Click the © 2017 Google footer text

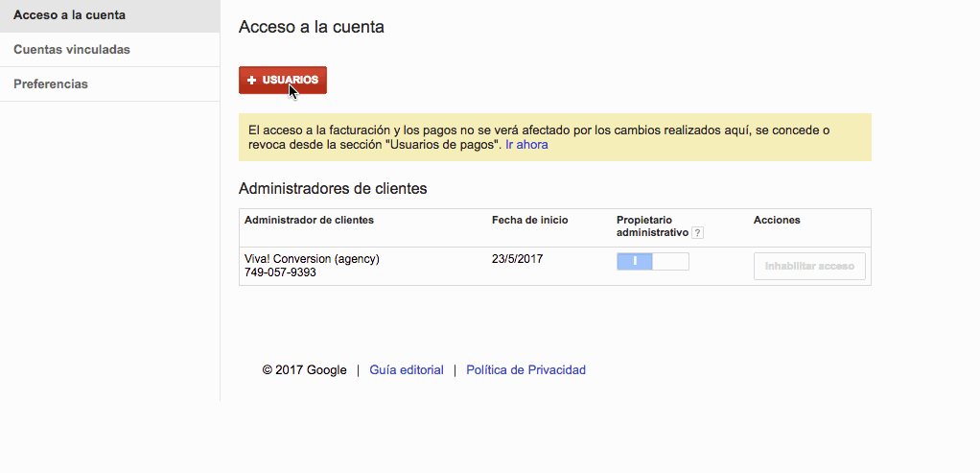point(304,369)
